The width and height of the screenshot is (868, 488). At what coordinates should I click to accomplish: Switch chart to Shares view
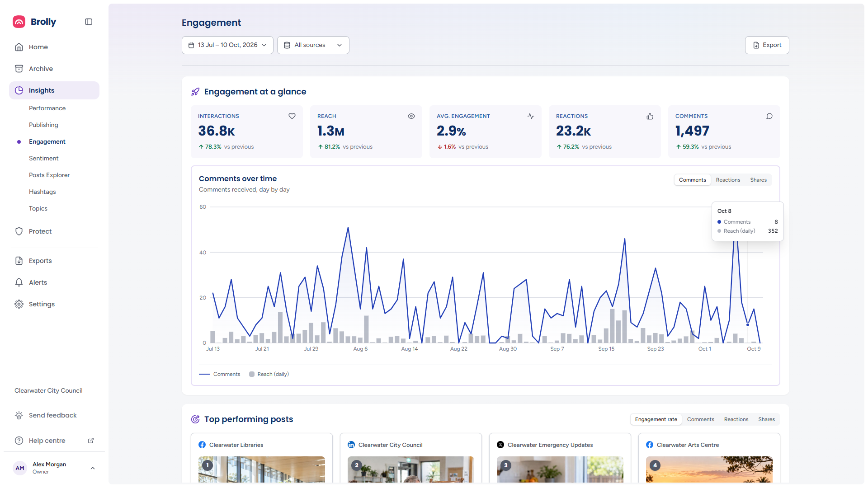(x=758, y=180)
